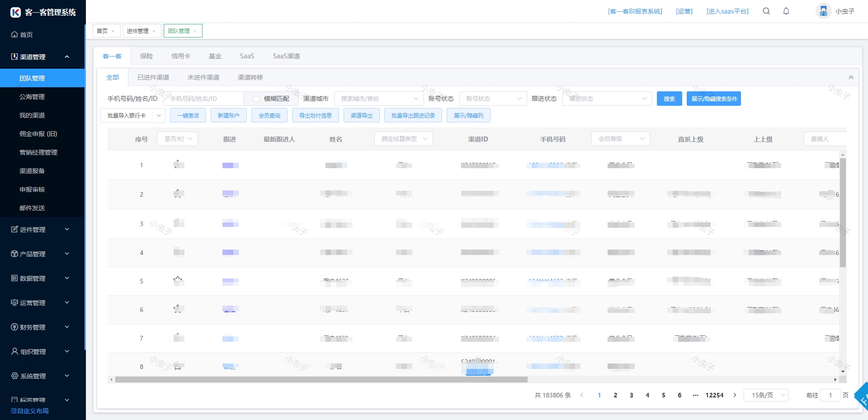Close the 团队管理 page tab
868x420 pixels.
(195, 31)
